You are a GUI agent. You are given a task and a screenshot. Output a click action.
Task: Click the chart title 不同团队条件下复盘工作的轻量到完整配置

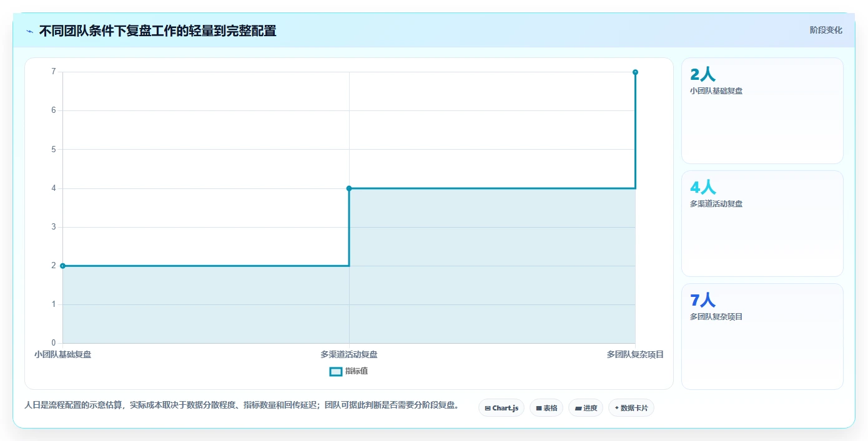pos(157,31)
